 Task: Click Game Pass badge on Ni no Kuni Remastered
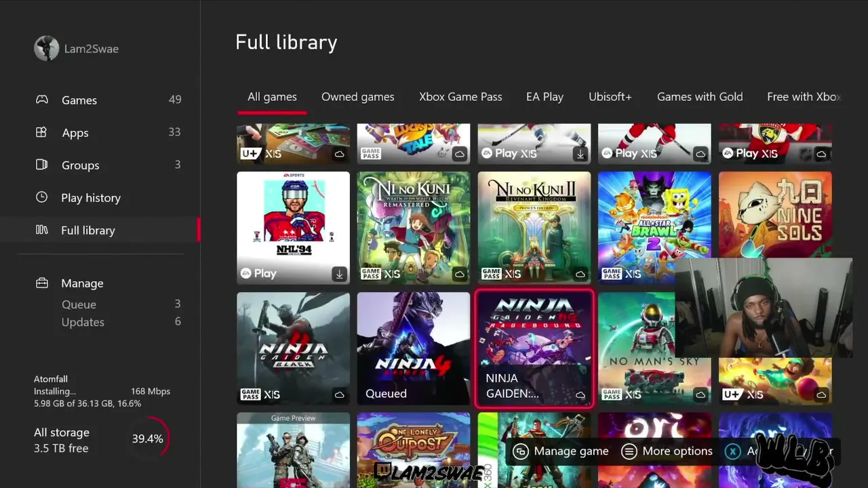point(371,274)
